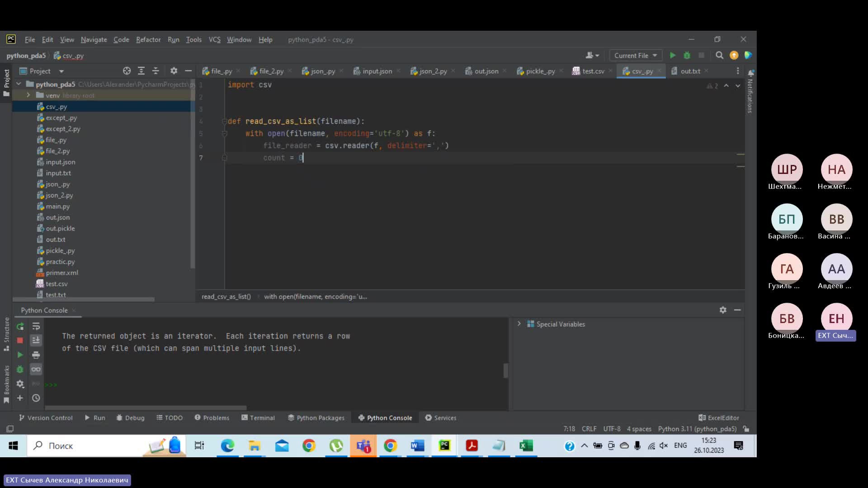Expand Special Variables node
This screenshot has width=868, height=488.
pyautogui.click(x=519, y=324)
